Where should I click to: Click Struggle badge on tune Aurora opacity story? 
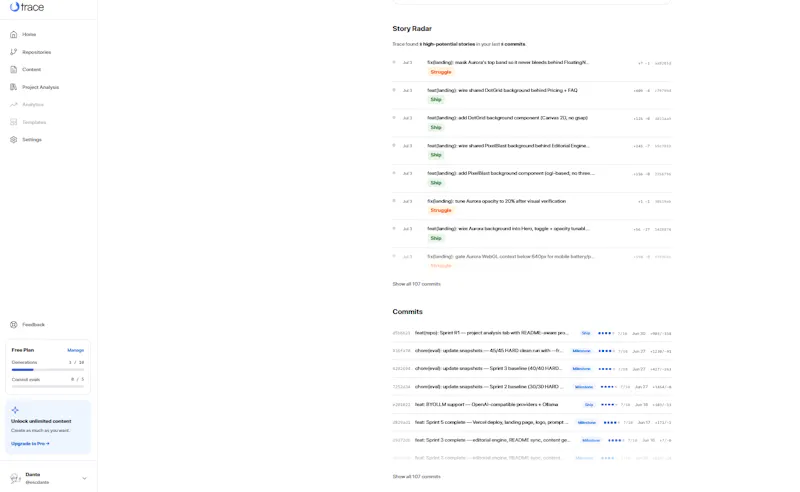pyautogui.click(x=441, y=210)
